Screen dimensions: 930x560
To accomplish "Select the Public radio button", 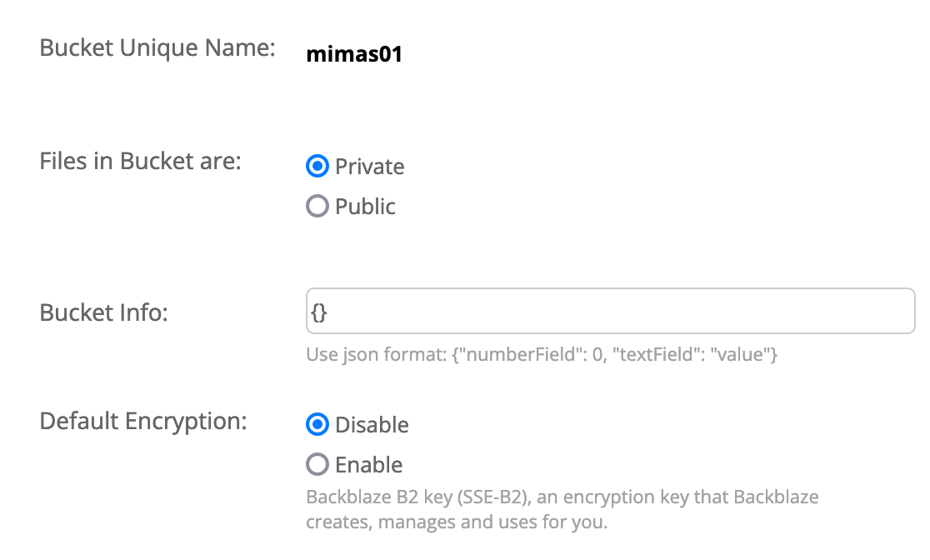I will (x=317, y=206).
